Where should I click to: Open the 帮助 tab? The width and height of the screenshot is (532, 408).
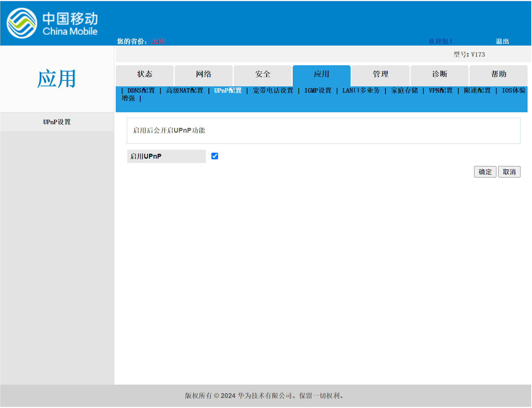click(x=499, y=74)
